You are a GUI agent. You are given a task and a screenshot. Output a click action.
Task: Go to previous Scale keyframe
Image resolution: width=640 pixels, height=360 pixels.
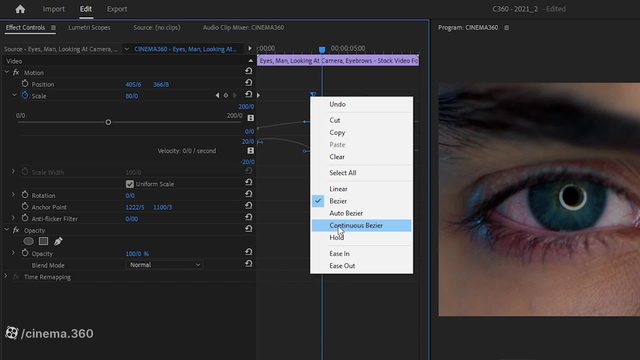coord(217,96)
